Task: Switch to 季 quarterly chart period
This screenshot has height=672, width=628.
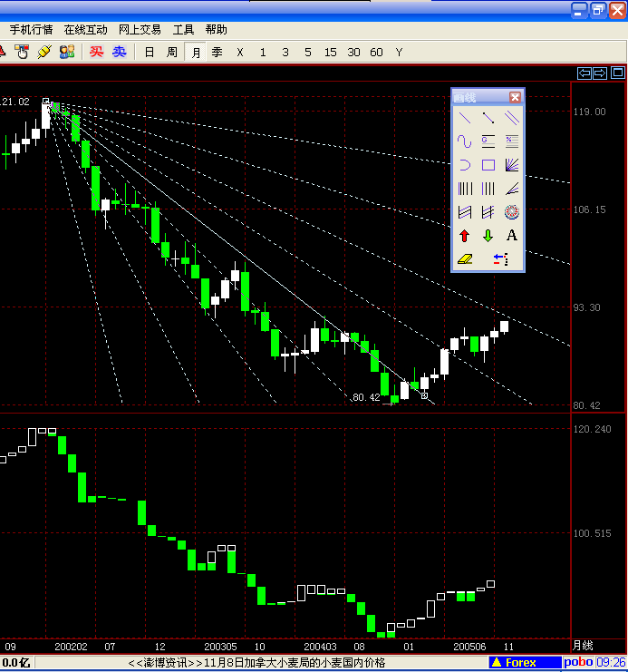Action: (x=217, y=53)
